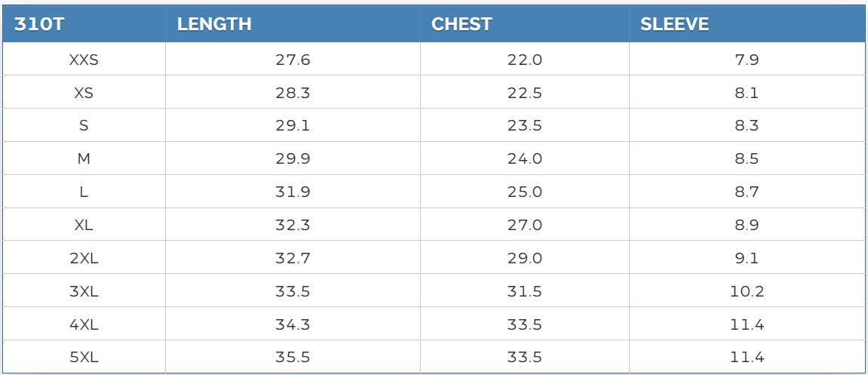Click the S size cell

click(84, 126)
